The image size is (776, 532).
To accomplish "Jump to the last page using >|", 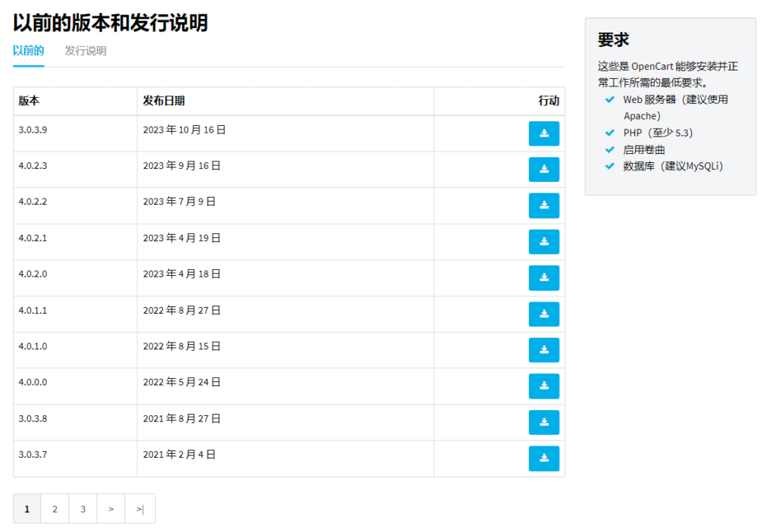I will (139, 509).
